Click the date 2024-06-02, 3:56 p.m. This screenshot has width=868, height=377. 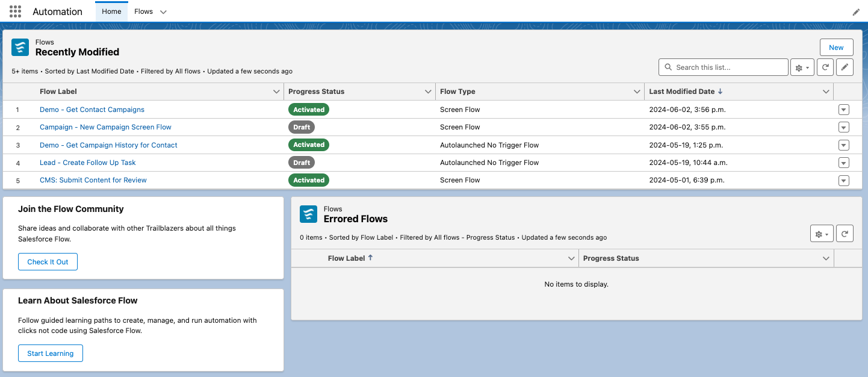point(687,110)
